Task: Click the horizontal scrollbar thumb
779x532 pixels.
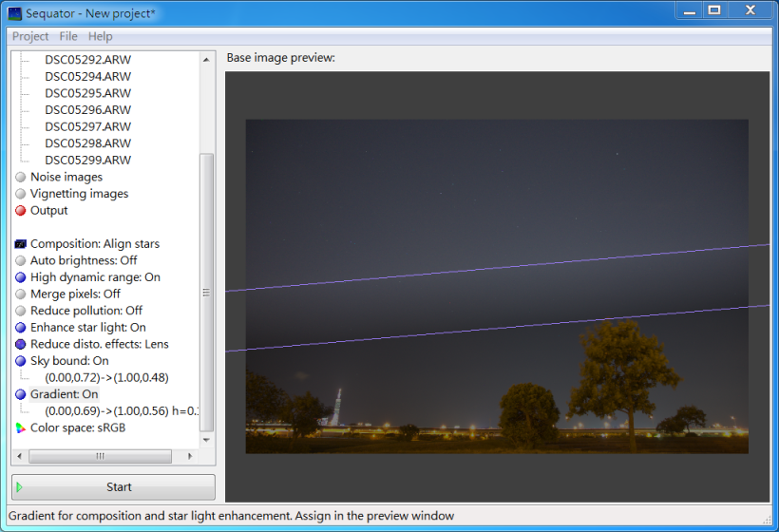Action: pyautogui.click(x=101, y=456)
